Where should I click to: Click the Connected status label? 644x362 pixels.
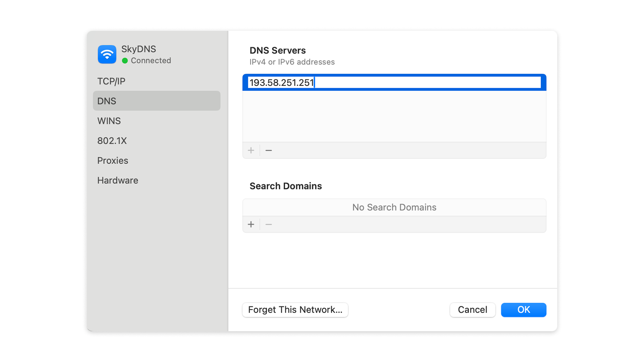(x=151, y=61)
